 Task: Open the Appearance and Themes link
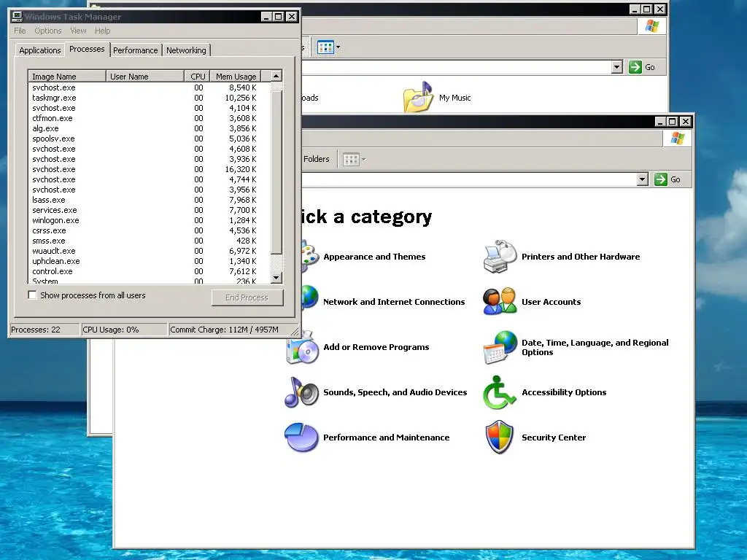point(374,257)
